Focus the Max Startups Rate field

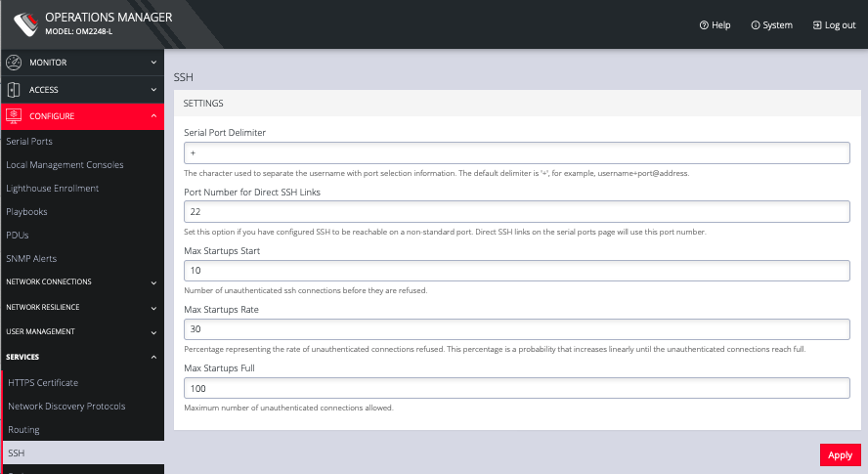pos(516,329)
